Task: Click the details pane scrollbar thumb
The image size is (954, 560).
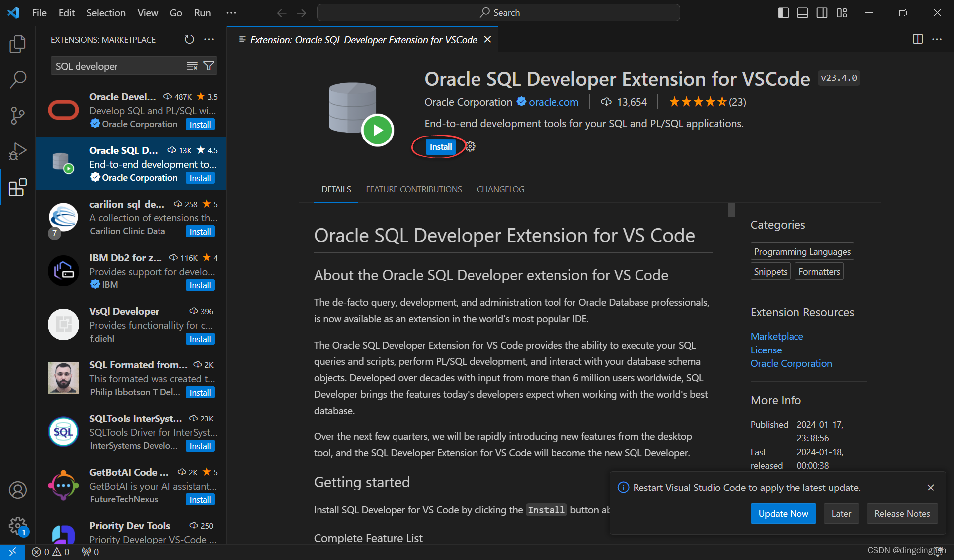Action: tap(731, 210)
